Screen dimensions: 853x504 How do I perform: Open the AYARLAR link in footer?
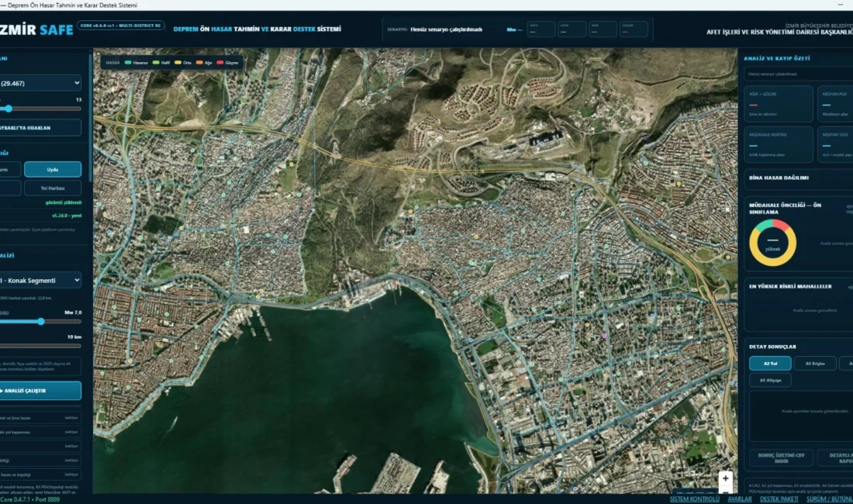tap(740, 499)
